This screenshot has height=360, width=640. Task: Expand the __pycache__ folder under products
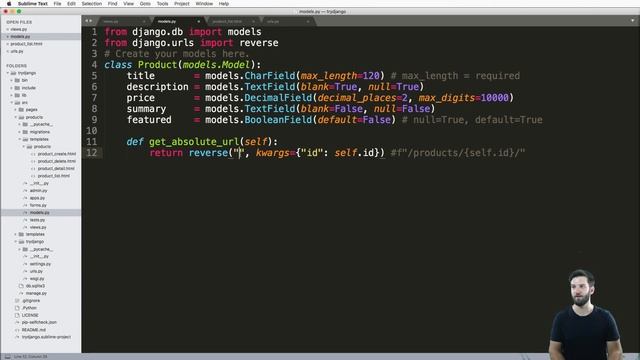pyautogui.click(x=20, y=124)
